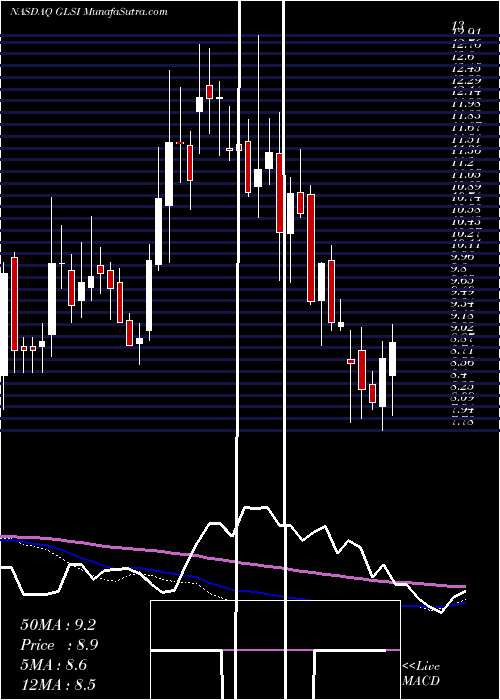Click the "<<Live MACD" label
Screen dimensions: 500x700
tap(421, 674)
